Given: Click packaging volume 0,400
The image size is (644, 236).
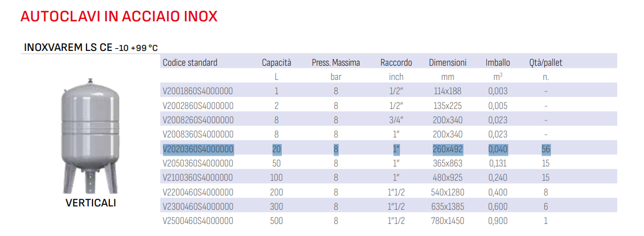Looking at the screenshot, I should [498, 192].
